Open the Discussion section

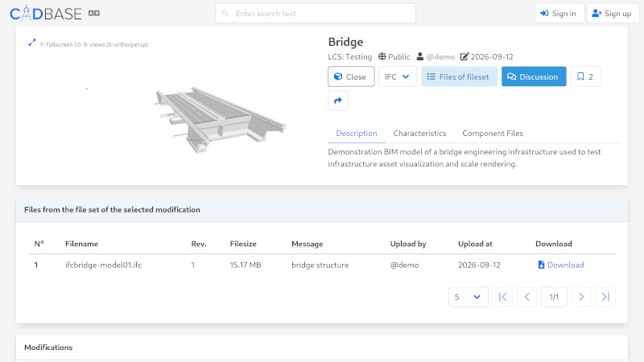[x=534, y=76]
